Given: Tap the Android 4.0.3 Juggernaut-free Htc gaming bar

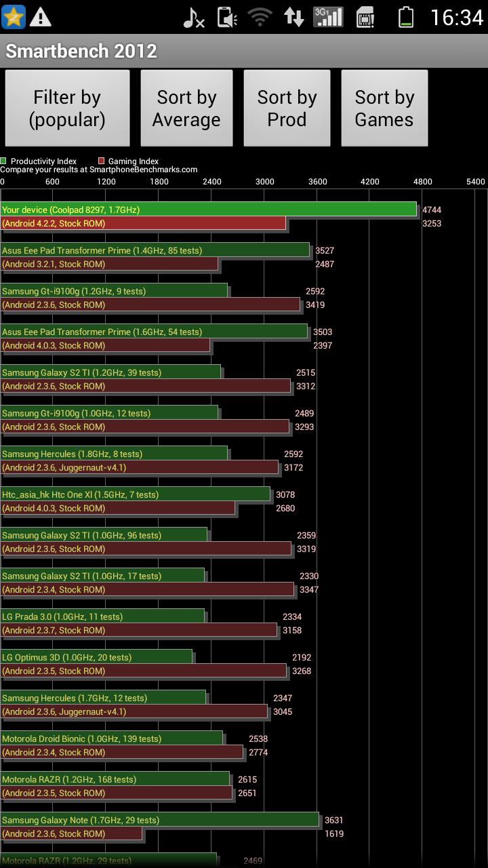Looking at the screenshot, I should [x=118, y=508].
